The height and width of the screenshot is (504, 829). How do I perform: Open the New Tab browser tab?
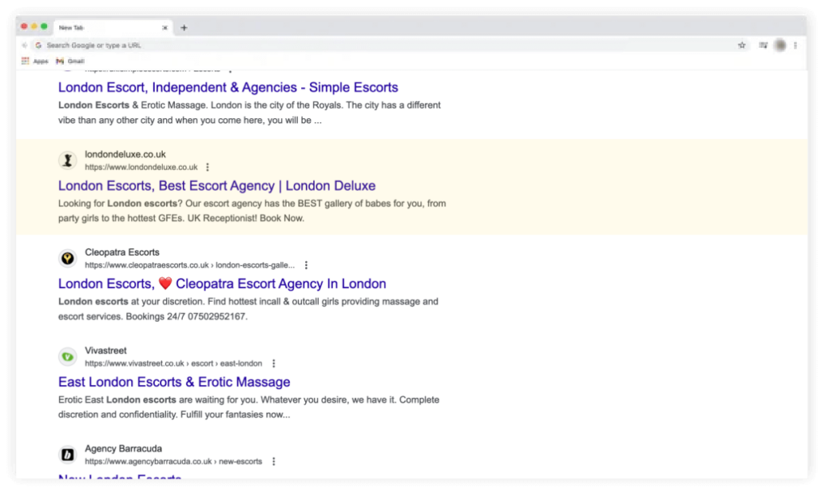click(x=112, y=28)
